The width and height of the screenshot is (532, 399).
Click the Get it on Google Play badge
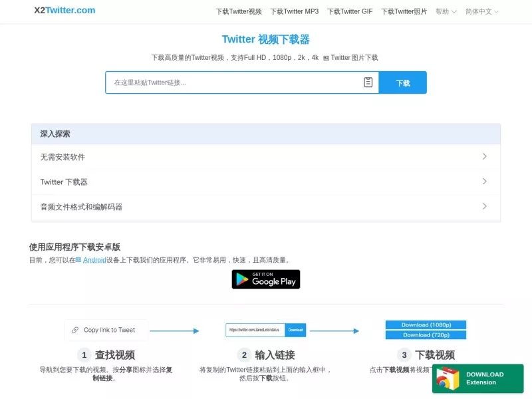coord(265,279)
